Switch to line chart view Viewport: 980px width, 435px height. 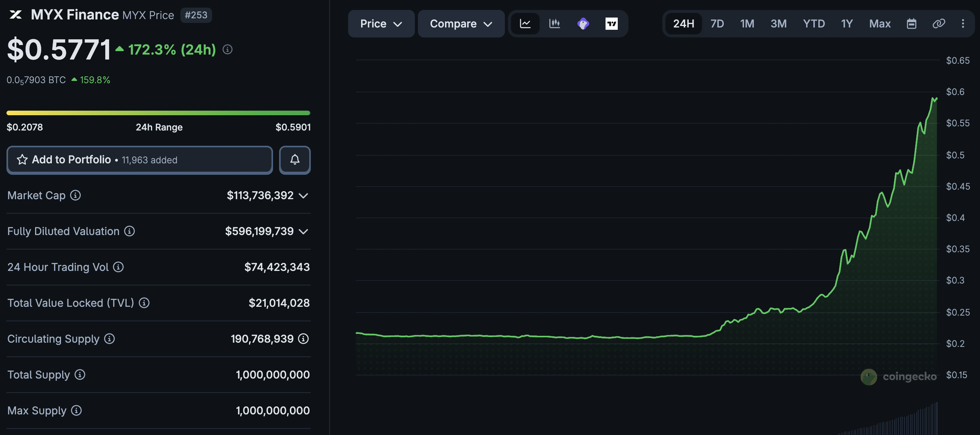(x=525, y=24)
